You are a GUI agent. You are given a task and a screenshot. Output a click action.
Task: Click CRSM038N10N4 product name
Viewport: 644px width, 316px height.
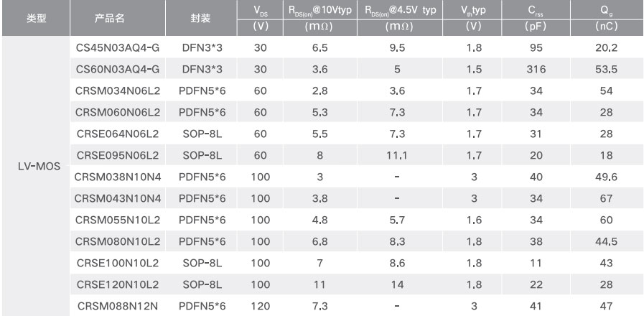(118, 177)
